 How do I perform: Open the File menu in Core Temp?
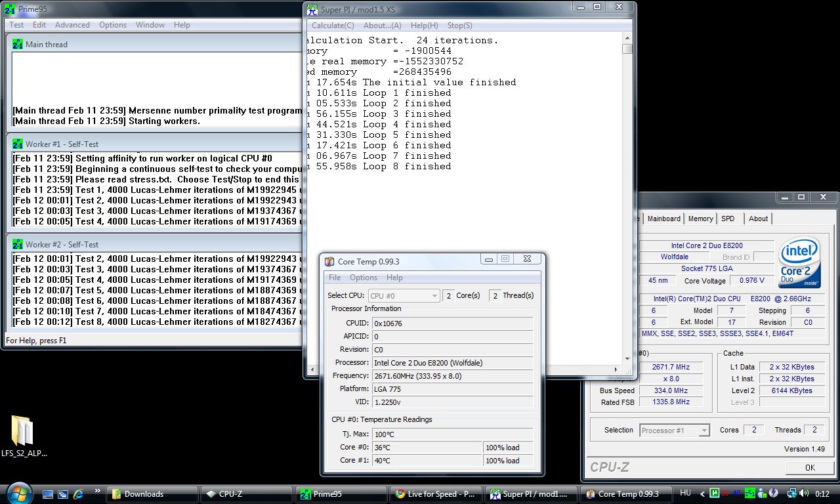click(335, 278)
